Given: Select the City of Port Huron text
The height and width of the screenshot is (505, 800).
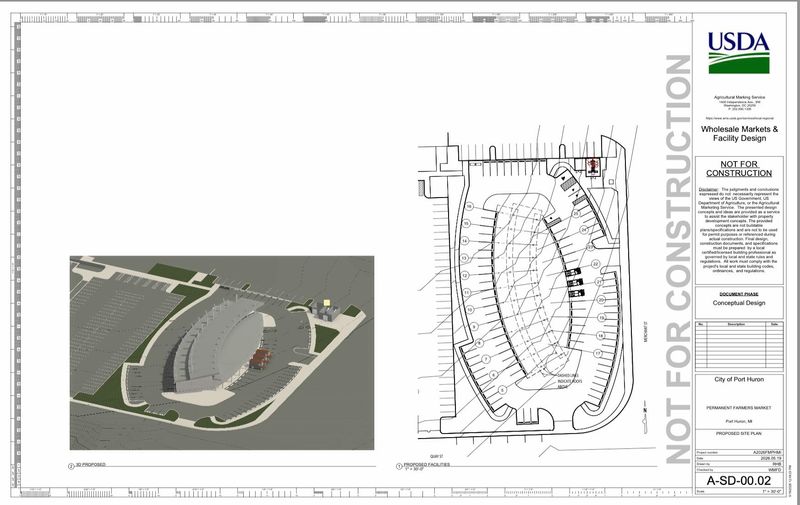Looking at the screenshot, I should [x=739, y=380].
